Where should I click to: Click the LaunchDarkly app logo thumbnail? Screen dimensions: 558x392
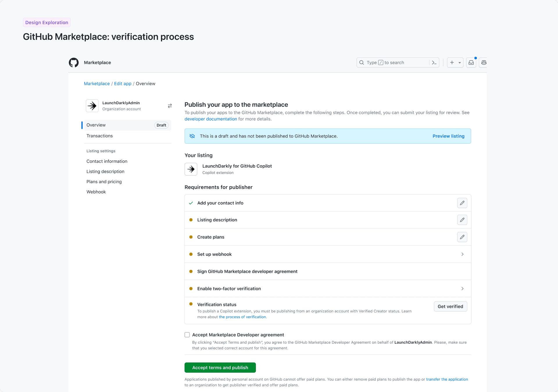tap(191, 169)
